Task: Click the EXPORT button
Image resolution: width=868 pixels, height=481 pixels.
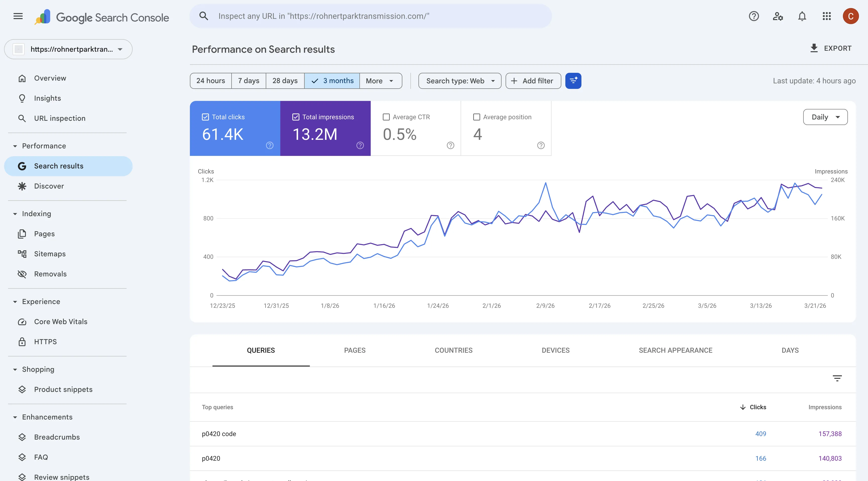Action: (831, 48)
